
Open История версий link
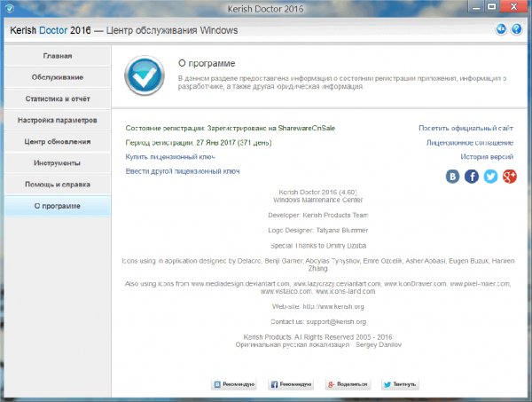click(x=487, y=157)
